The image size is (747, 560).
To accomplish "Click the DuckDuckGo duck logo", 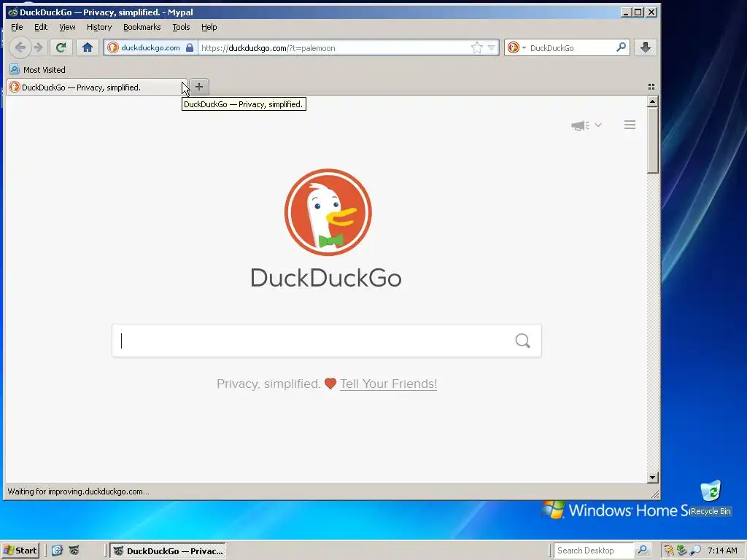I will click(328, 212).
